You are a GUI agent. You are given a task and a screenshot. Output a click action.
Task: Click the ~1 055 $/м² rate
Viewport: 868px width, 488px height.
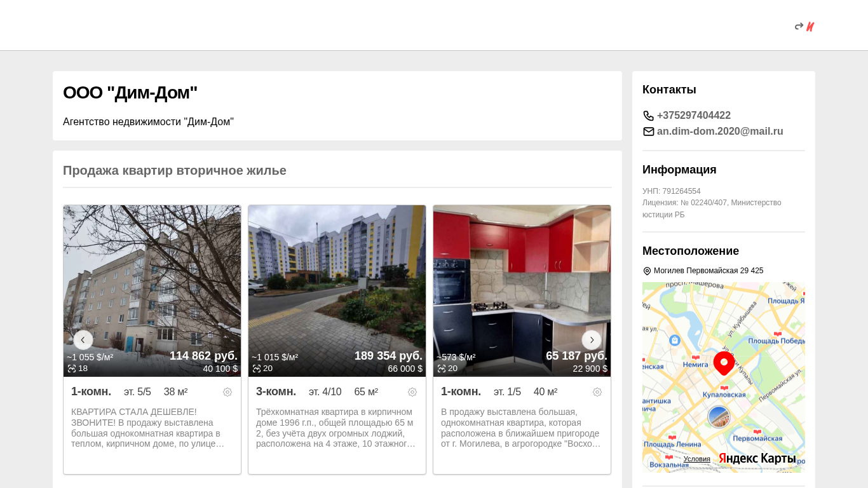tap(90, 357)
